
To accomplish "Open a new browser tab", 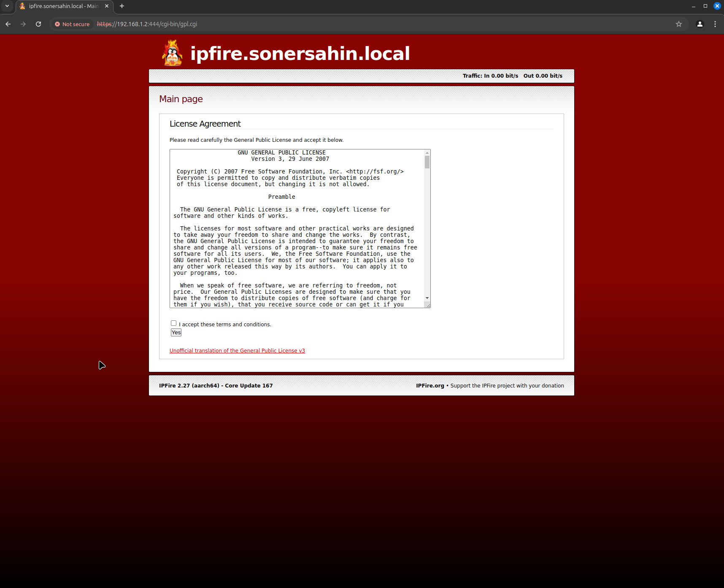I will click(122, 6).
